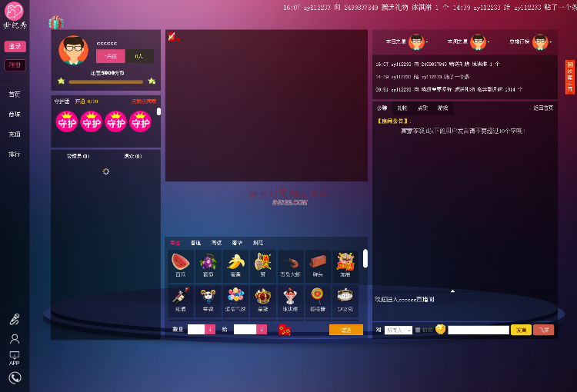Open the 点歌 song request tab
This screenshot has height=392, width=577.
click(422, 108)
